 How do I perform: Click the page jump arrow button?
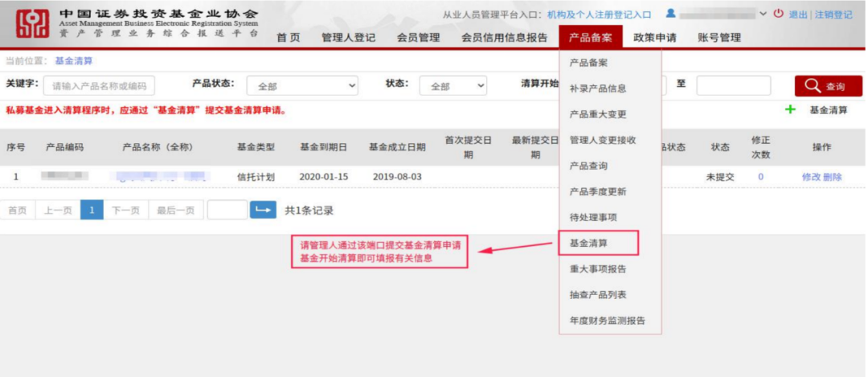(x=263, y=210)
